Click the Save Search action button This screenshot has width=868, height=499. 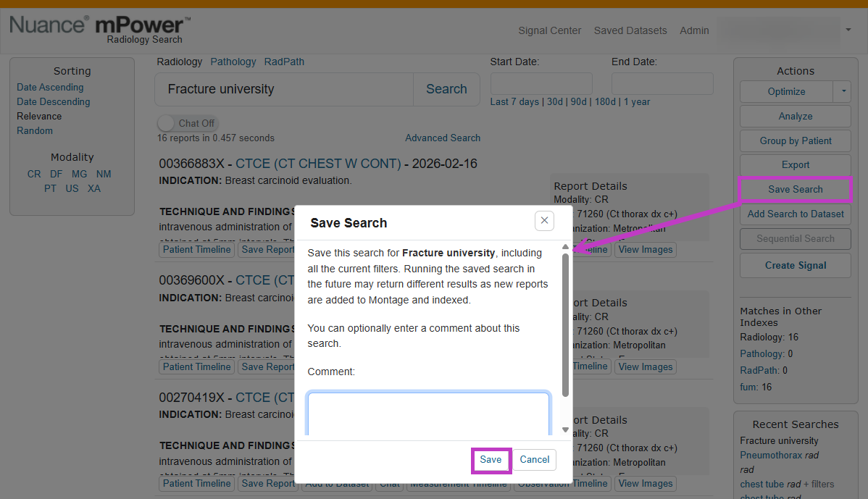point(796,189)
